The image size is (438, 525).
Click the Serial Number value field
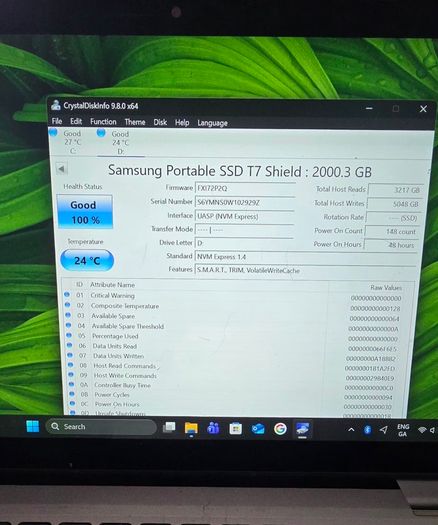245,202
